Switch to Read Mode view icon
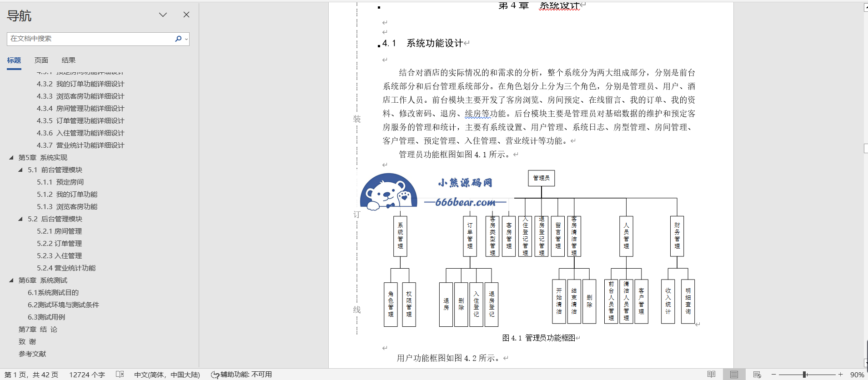868x380 pixels. coord(712,375)
